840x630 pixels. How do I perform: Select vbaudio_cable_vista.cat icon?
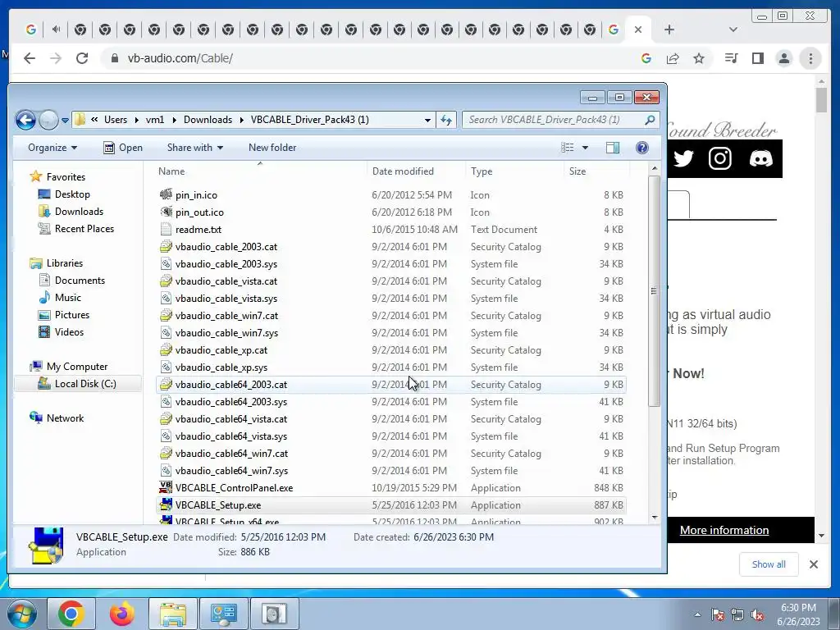[166, 281]
